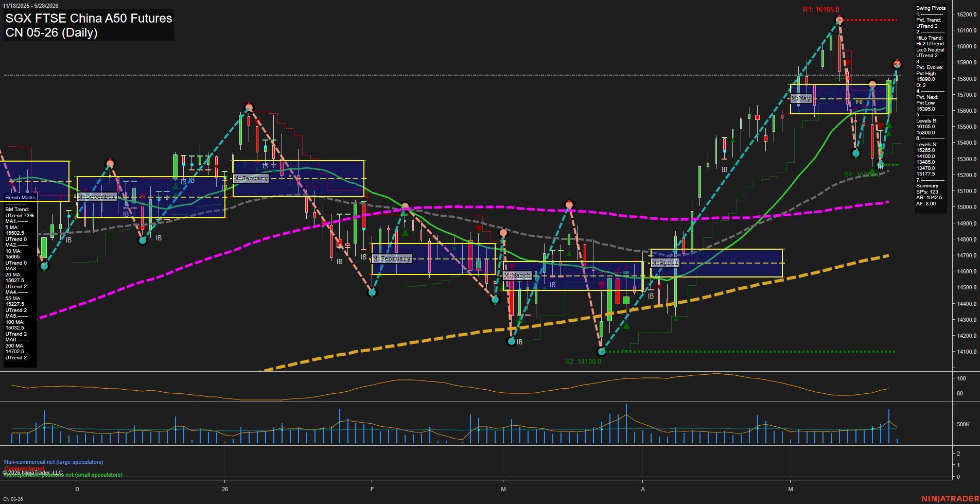This screenshot has height=504, width=980.
Task: Click the 15000.0 price axis label
Action: (x=967, y=207)
